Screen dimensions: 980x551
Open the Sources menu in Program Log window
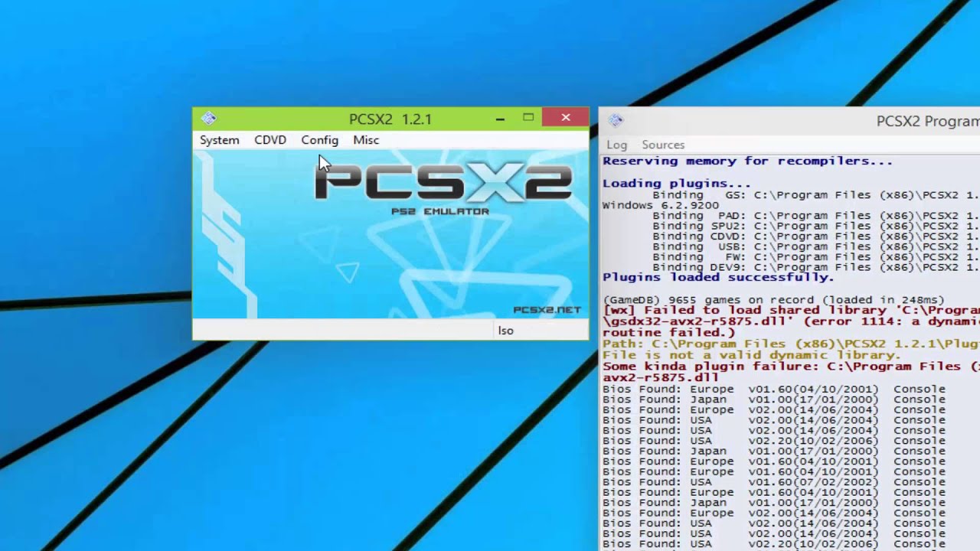(x=663, y=145)
